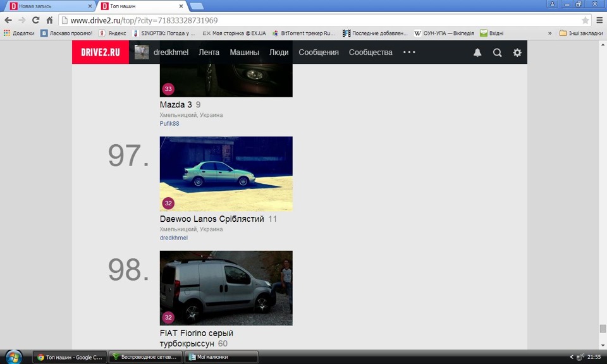Switch to Топ машин - Google Chrome taskbar item
Image resolution: width=607 pixels, height=364 pixels.
(70, 357)
